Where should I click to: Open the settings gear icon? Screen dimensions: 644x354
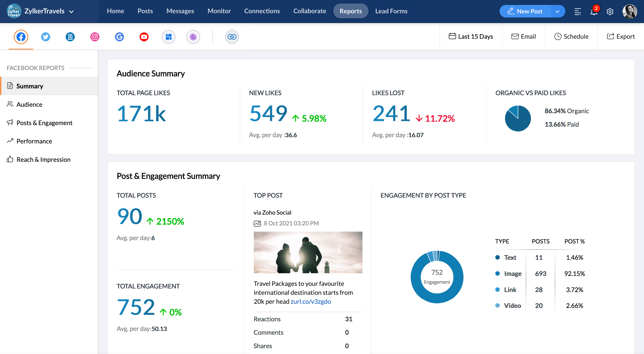point(610,11)
